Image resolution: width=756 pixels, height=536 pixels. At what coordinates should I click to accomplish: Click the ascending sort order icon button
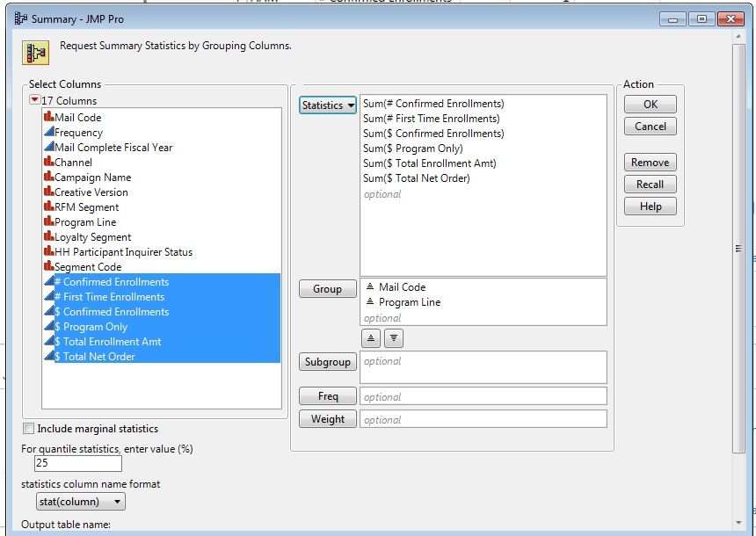(370, 338)
